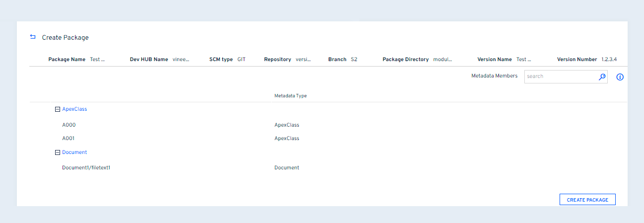Click the Repository value versi...

pos(303,60)
